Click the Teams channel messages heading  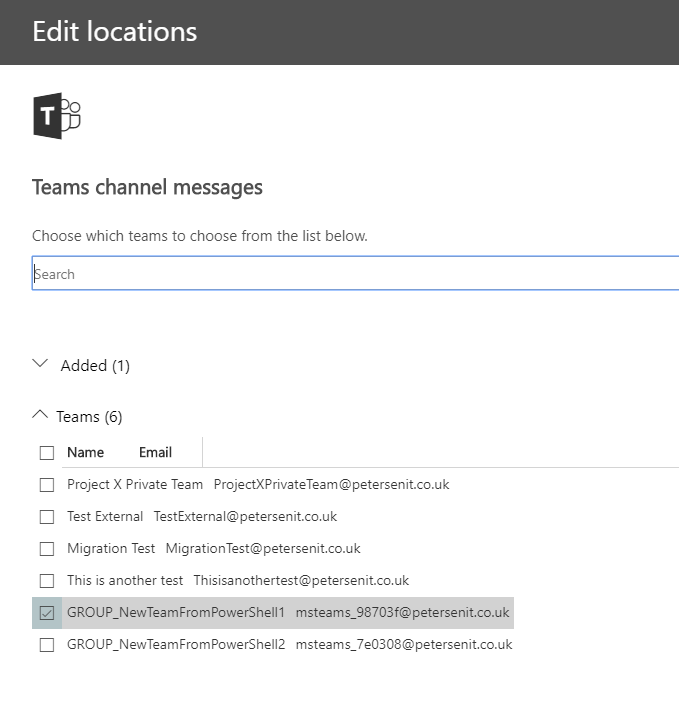[x=147, y=187]
